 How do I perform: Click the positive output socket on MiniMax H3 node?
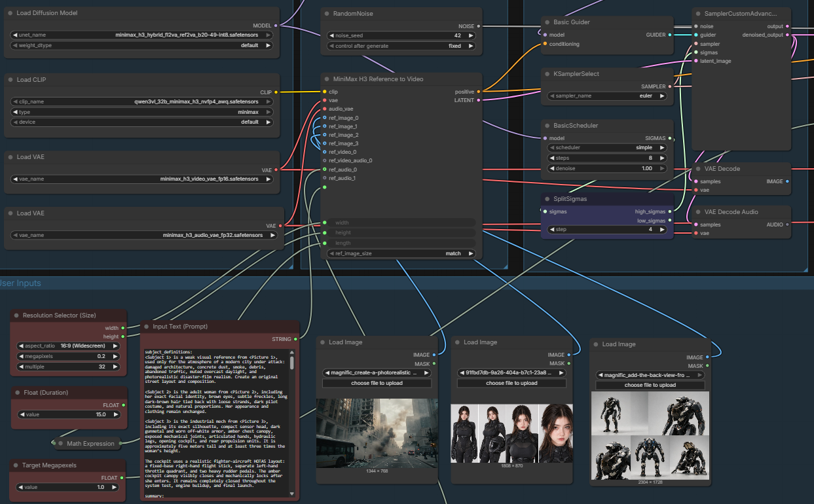pyautogui.click(x=479, y=92)
